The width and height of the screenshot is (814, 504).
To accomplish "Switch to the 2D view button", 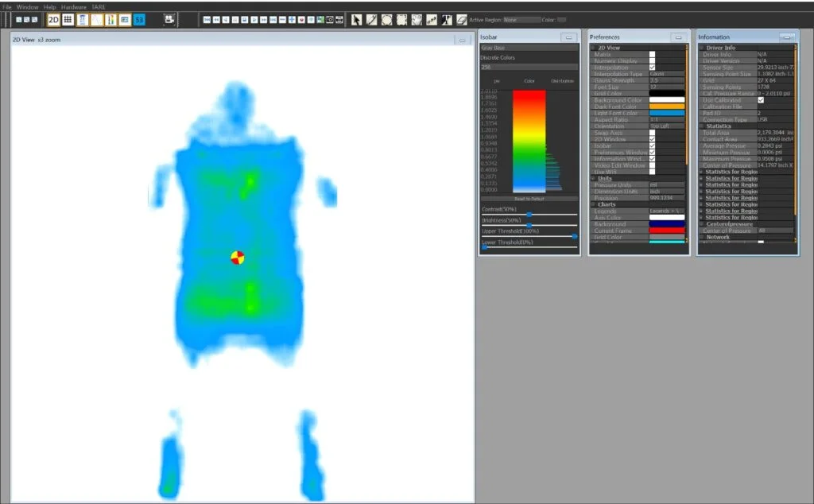I will [x=54, y=19].
